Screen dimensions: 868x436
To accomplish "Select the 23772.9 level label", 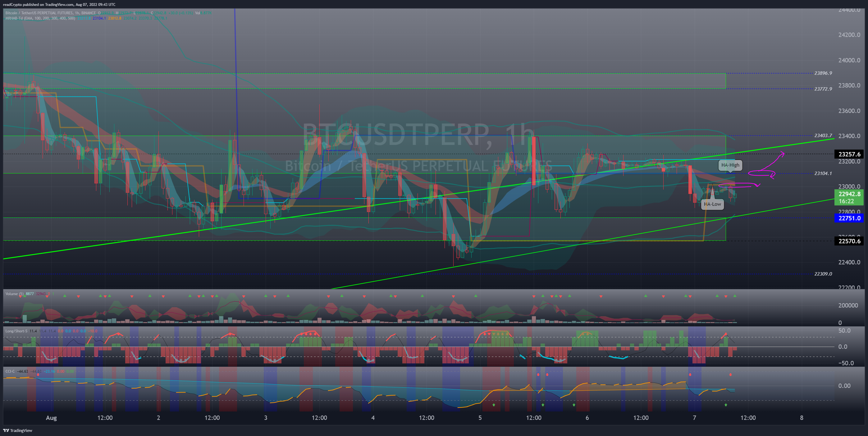I will click(823, 89).
